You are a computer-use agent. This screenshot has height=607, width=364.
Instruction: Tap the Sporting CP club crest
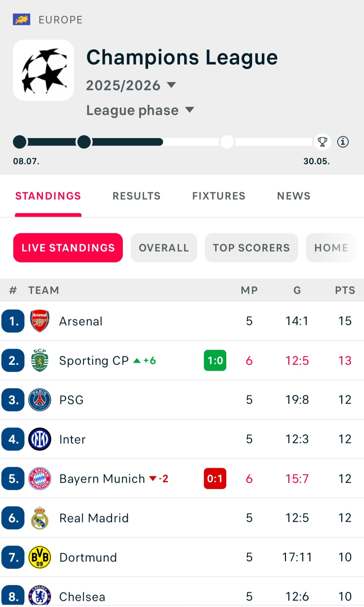click(40, 360)
